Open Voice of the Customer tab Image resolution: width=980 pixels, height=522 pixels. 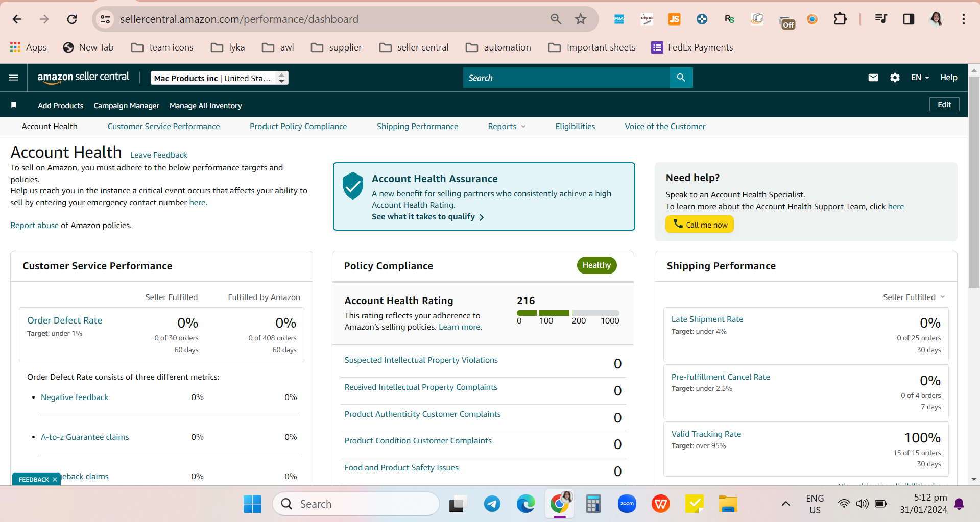(665, 127)
